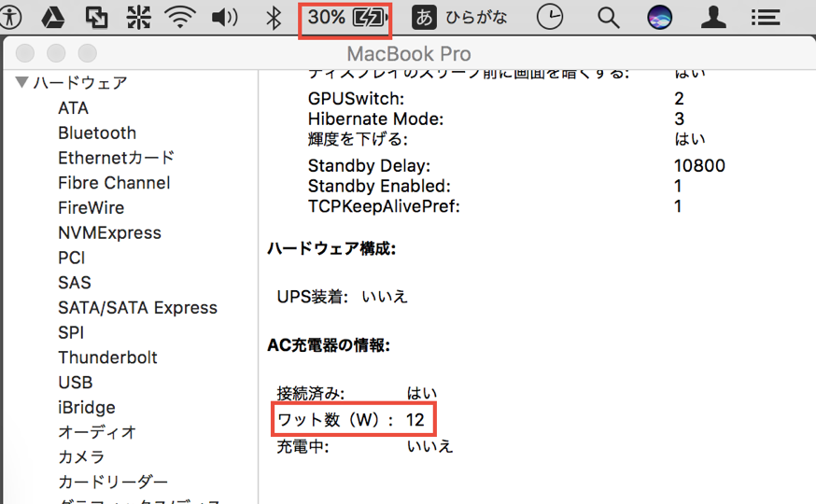Click the GPUSwitch: label

356,98
